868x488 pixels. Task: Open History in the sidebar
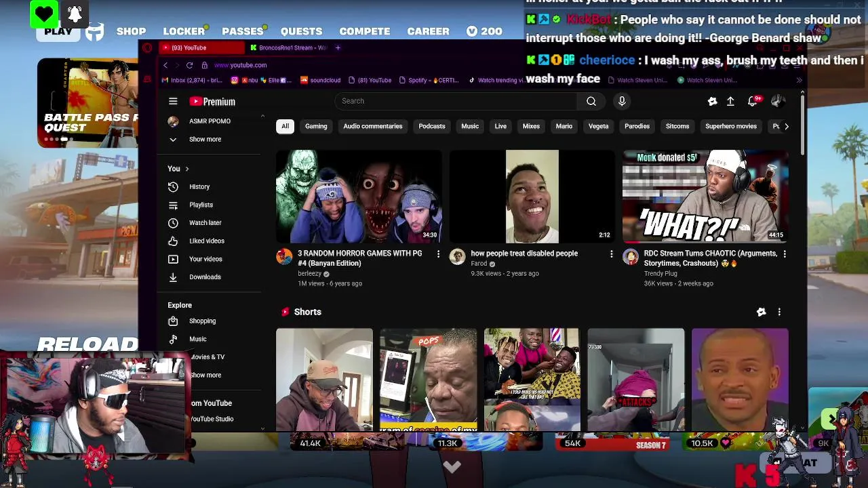pyautogui.click(x=199, y=186)
